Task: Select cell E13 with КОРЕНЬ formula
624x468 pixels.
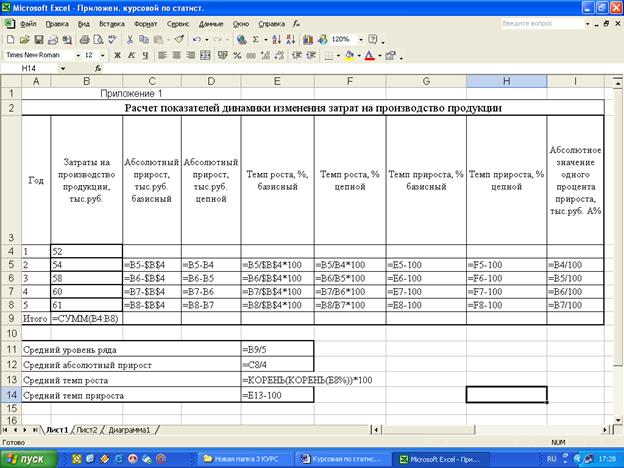Action: coord(277,381)
